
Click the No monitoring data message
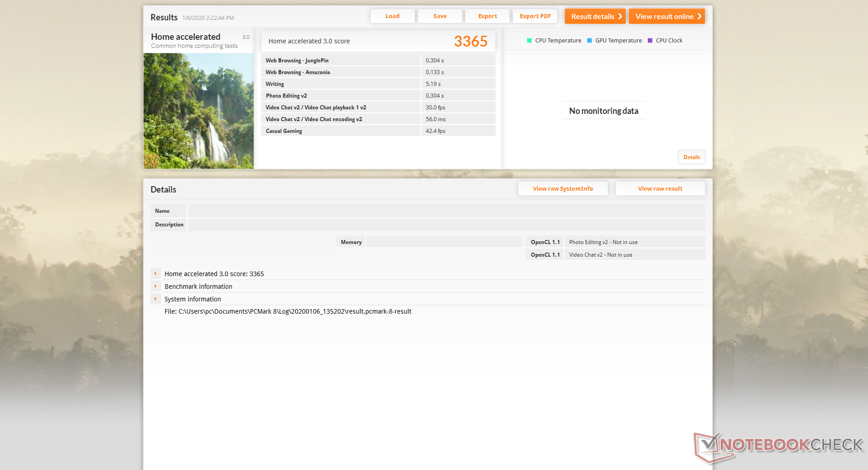click(x=604, y=111)
